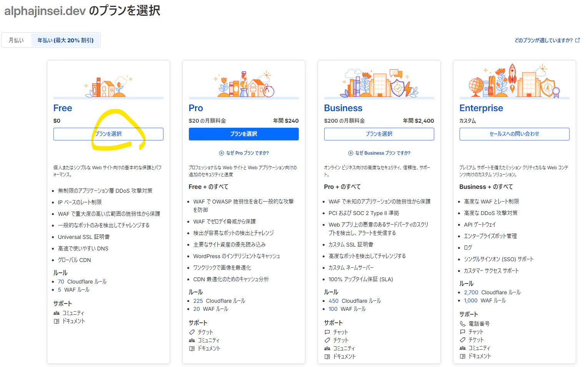This screenshot has width=588, height=367.
Task: Click the alphajinsei.dev のプランを選択 page title
Action: 82,10
